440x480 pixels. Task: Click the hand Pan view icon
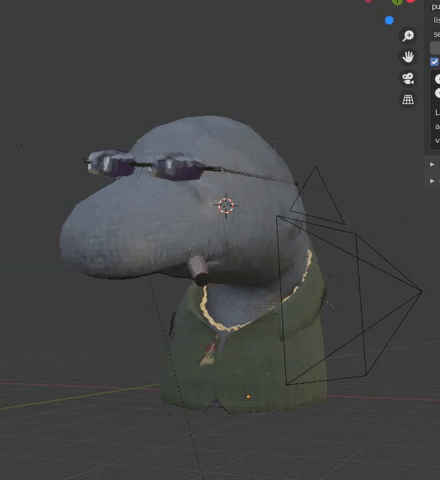tap(408, 57)
